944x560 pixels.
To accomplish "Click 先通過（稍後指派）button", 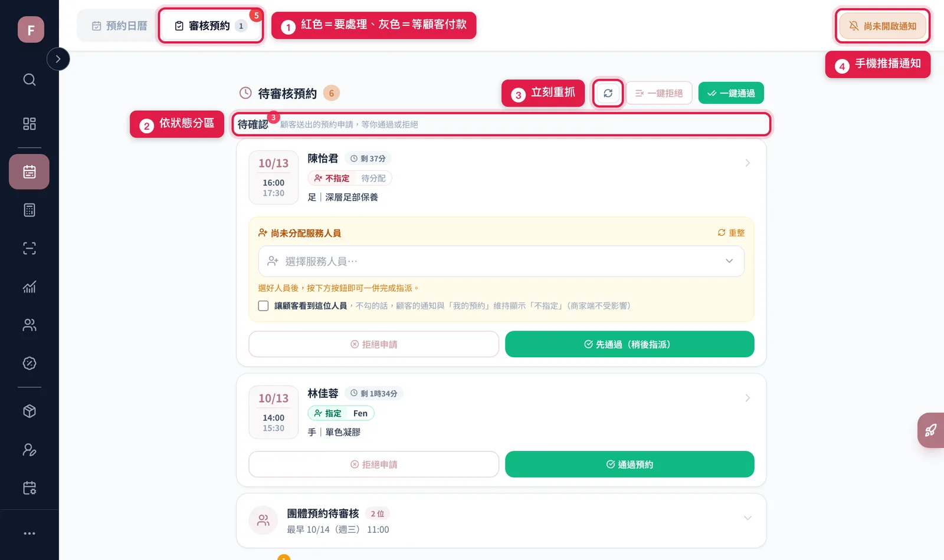I will (630, 344).
